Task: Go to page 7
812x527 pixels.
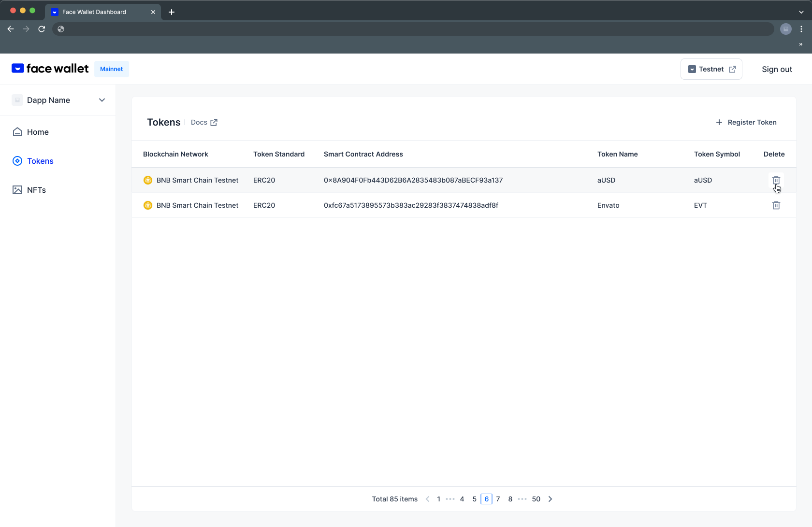Action: coord(498,499)
